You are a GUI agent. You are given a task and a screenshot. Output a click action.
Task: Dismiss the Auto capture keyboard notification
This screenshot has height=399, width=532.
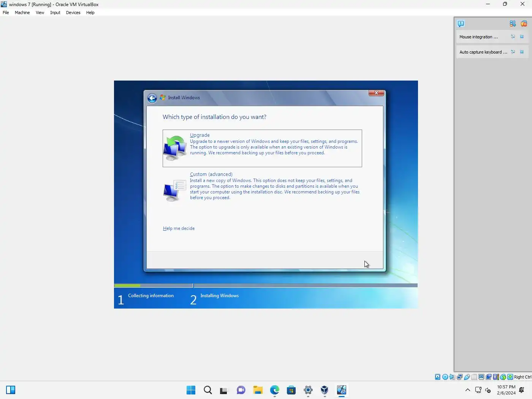522,52
